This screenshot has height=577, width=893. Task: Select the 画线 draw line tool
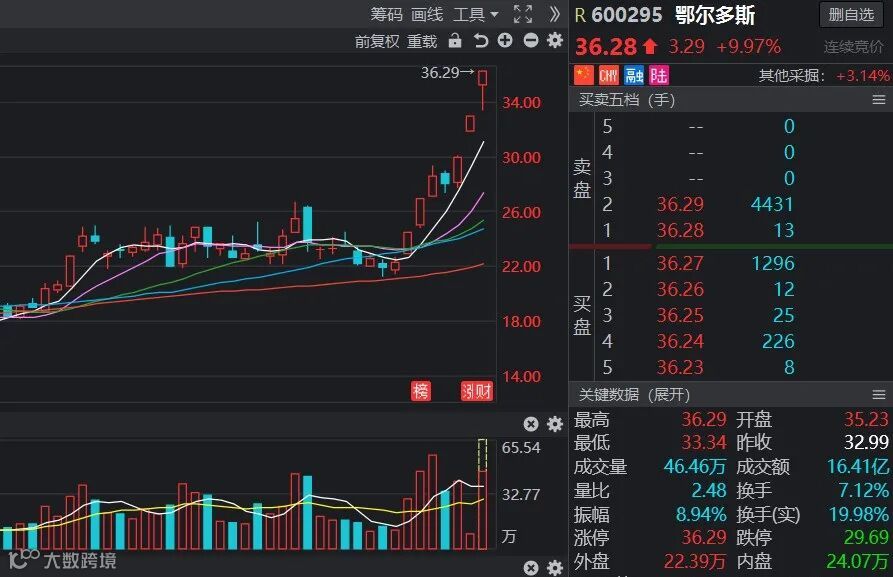click(427, 14)
